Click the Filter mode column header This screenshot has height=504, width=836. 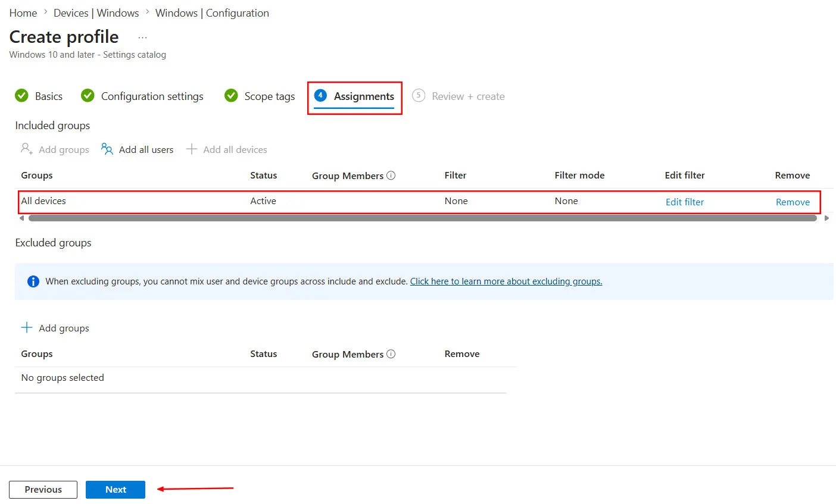click(x=579, y=176)
